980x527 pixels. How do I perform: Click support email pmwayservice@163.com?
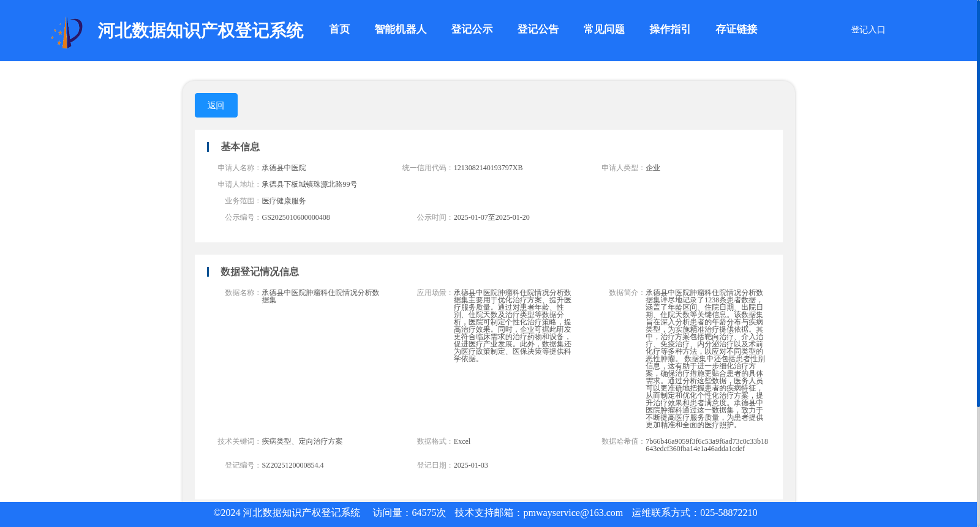[x=573, y=513]
